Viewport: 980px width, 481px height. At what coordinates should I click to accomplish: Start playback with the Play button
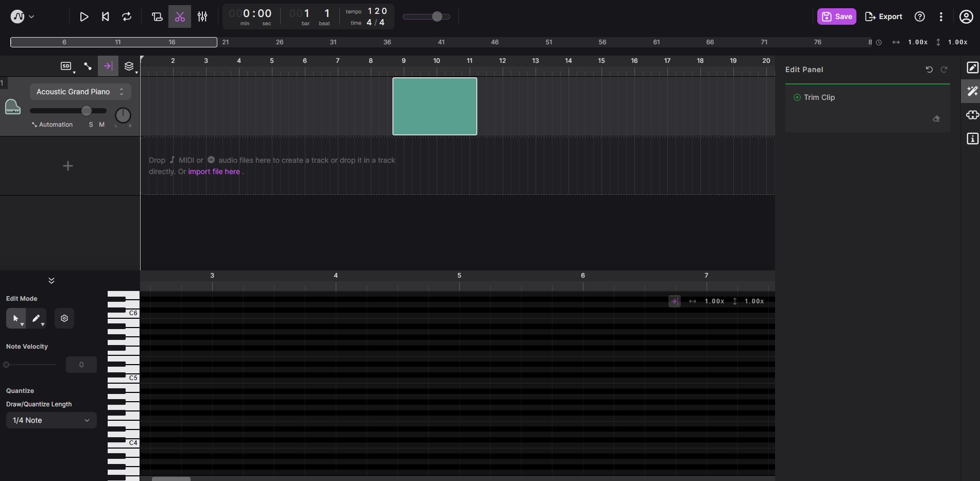tap(84, 17)
